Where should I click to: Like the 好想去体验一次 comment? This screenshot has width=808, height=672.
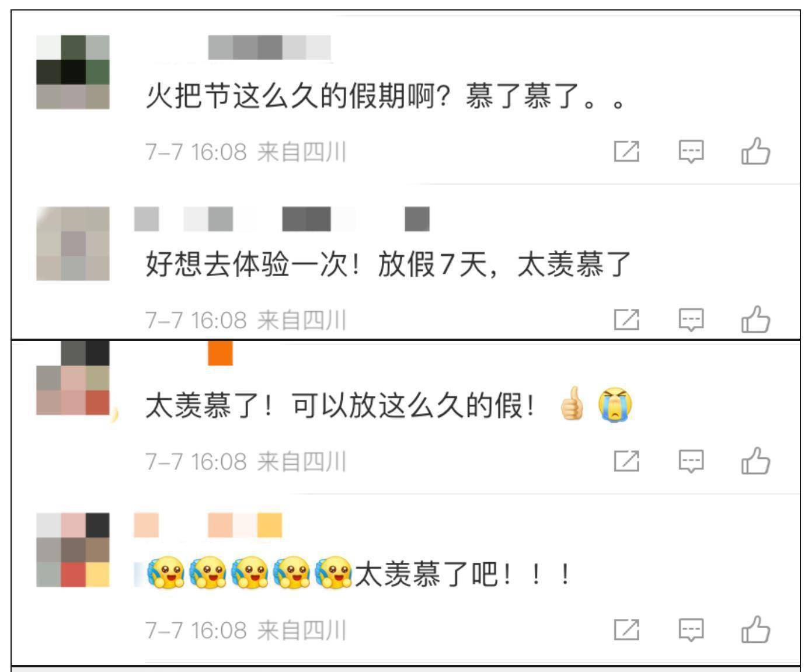(x=755, y=319)
